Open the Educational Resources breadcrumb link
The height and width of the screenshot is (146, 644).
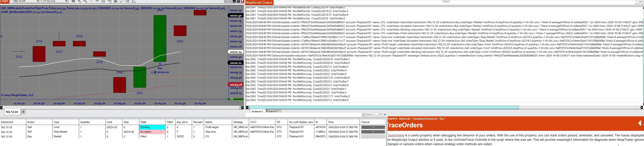pos(425,119)
